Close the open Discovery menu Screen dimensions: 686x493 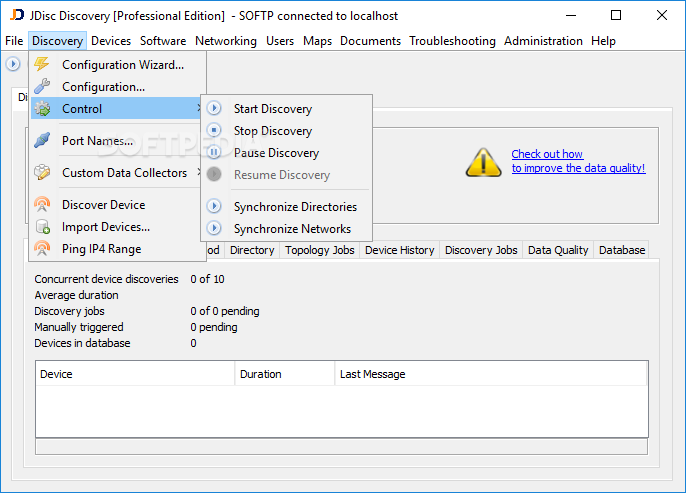point(57,41)
